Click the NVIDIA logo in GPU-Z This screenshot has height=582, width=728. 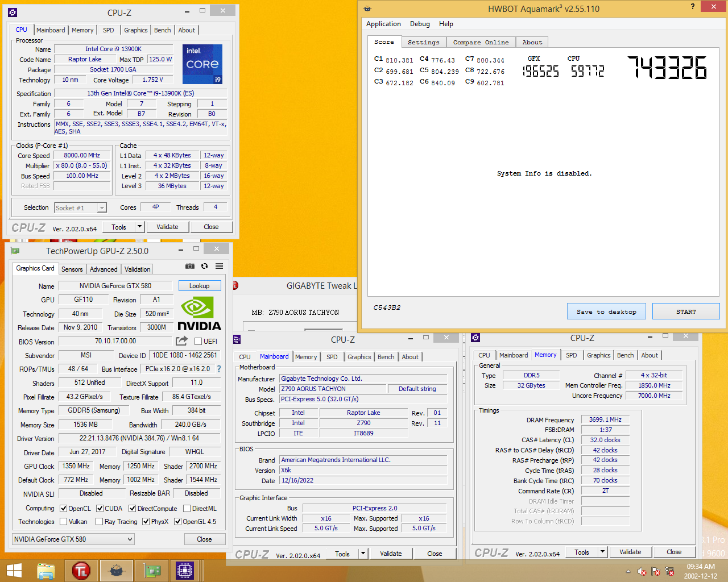(199, 314)
